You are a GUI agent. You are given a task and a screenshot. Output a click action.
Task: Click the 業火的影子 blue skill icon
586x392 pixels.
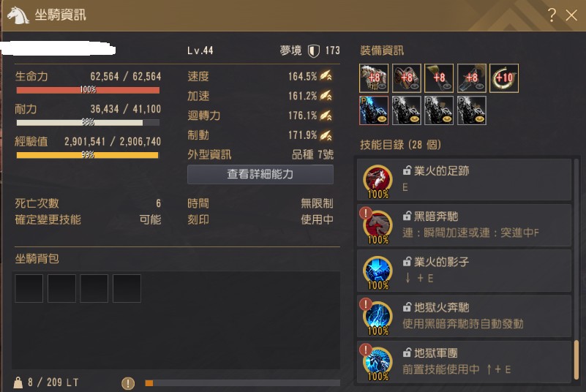pyautogui.click(x=377, y=272)
